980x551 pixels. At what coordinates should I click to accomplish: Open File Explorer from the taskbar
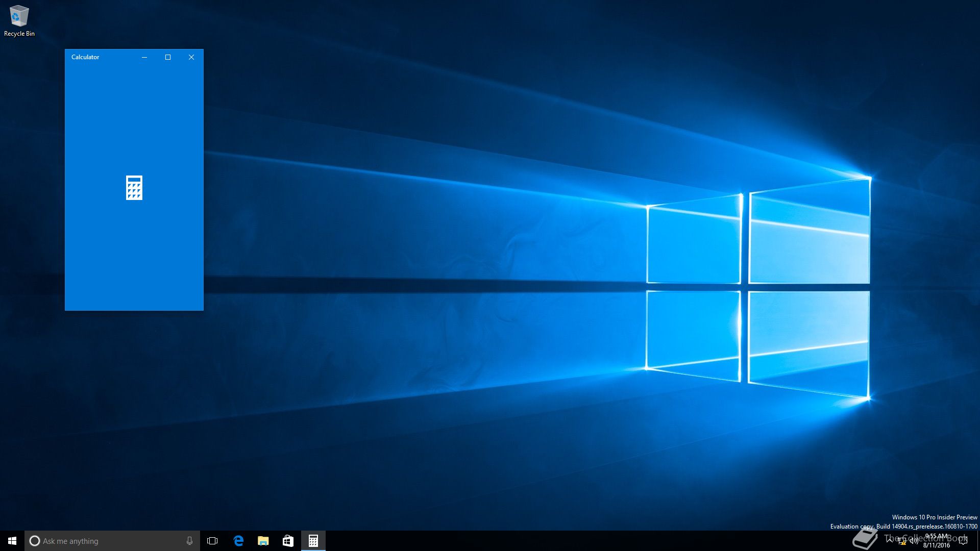[263, 541]
